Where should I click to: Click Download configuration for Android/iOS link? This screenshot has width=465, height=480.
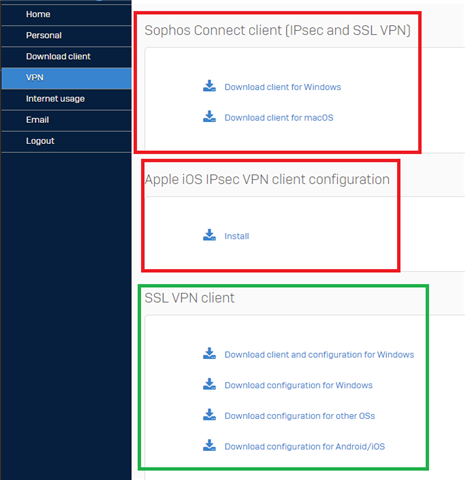[305, 447]
